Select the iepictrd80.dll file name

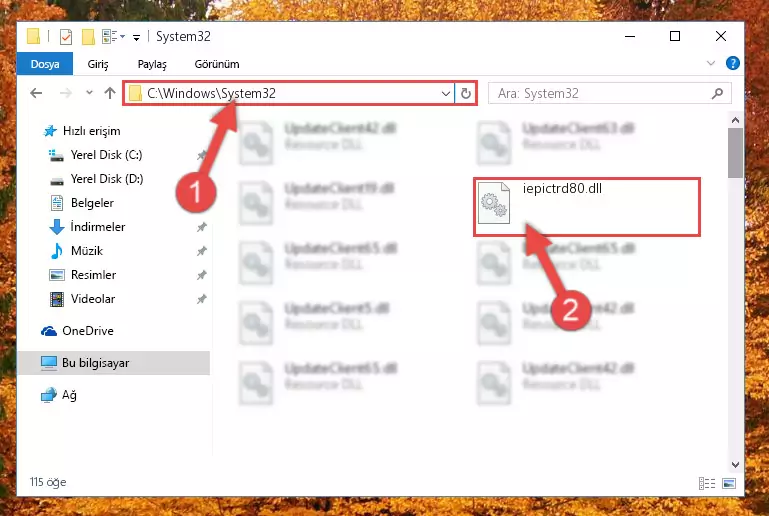pyautogui.click(x=562, y=189)
